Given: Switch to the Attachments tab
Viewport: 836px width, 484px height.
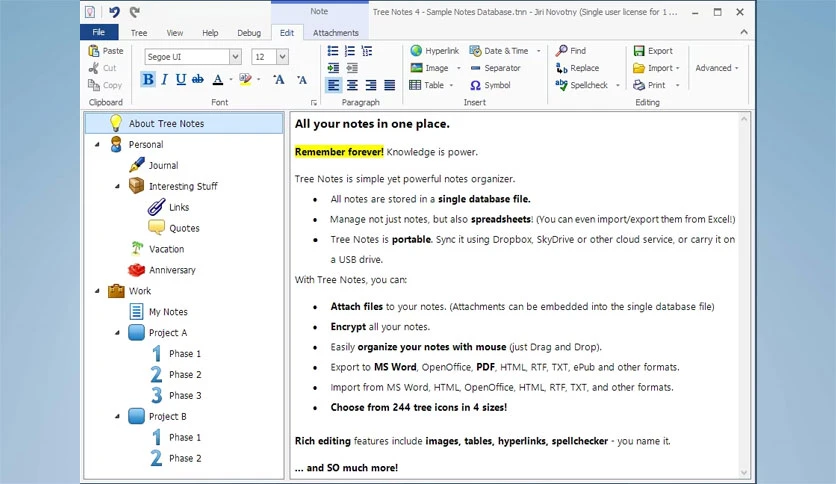Looking at the screenshot, I should click(336, 33).
